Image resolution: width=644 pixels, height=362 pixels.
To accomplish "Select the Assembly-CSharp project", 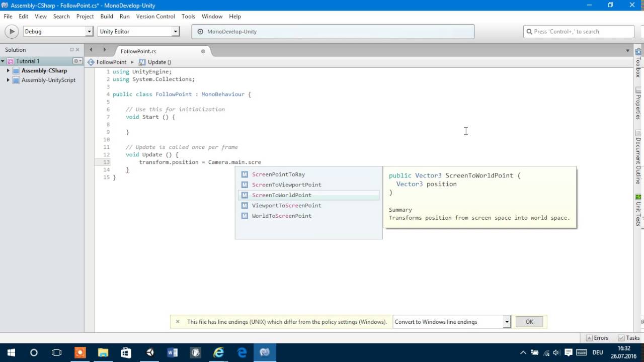I will (44, 71).
